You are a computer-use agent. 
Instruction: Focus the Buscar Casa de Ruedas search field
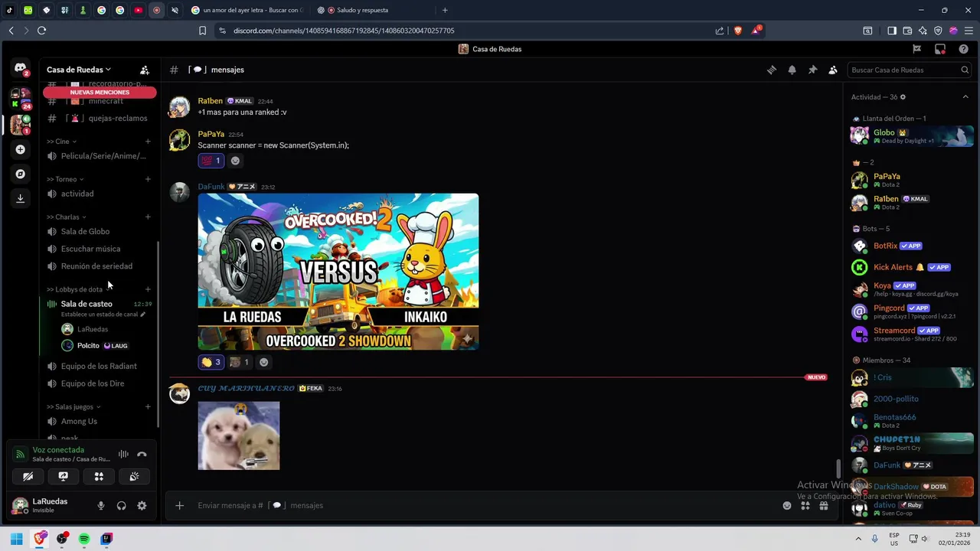(x=910, y=70)
